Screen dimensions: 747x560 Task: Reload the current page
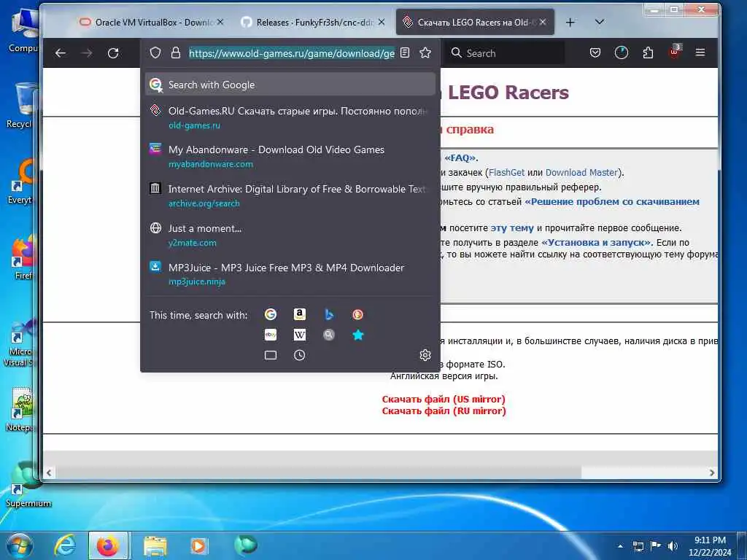[x=113, y=52]
